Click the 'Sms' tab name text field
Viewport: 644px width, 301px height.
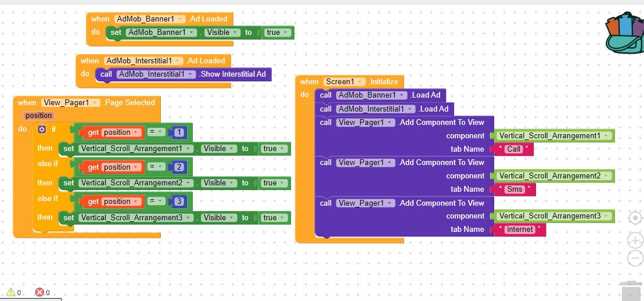coord(515,189)
